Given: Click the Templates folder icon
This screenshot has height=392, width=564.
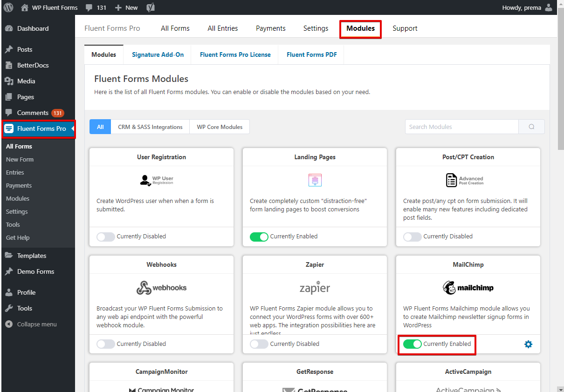Looking at the screenshot, I should (x=9, y=256).
